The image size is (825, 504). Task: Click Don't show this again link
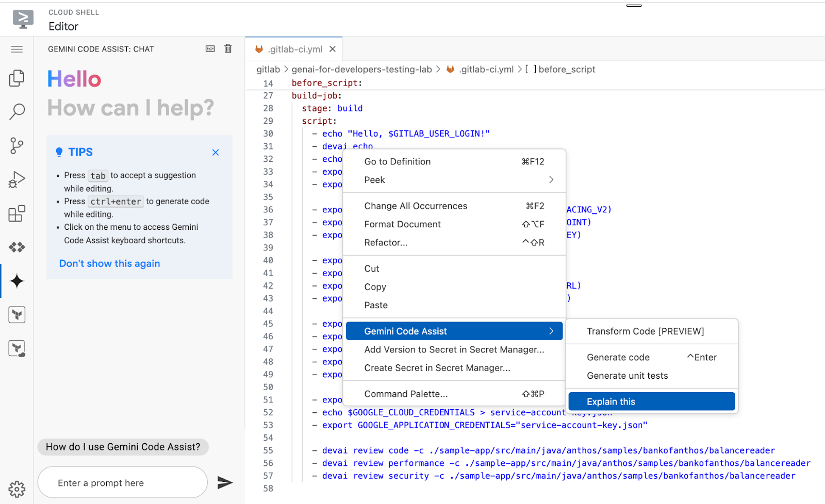pyautogui.click(x=110, y=263)
